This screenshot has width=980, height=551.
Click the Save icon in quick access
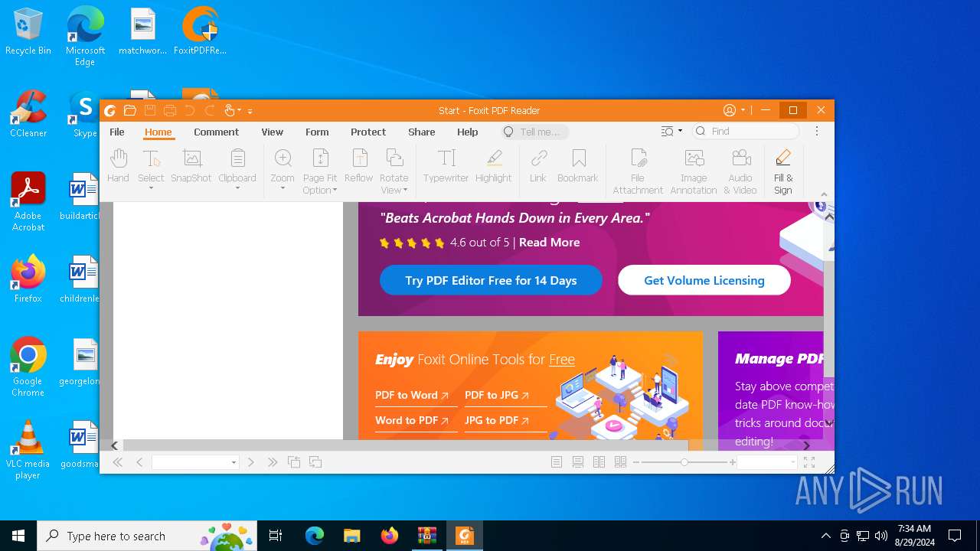coord(150,110)
